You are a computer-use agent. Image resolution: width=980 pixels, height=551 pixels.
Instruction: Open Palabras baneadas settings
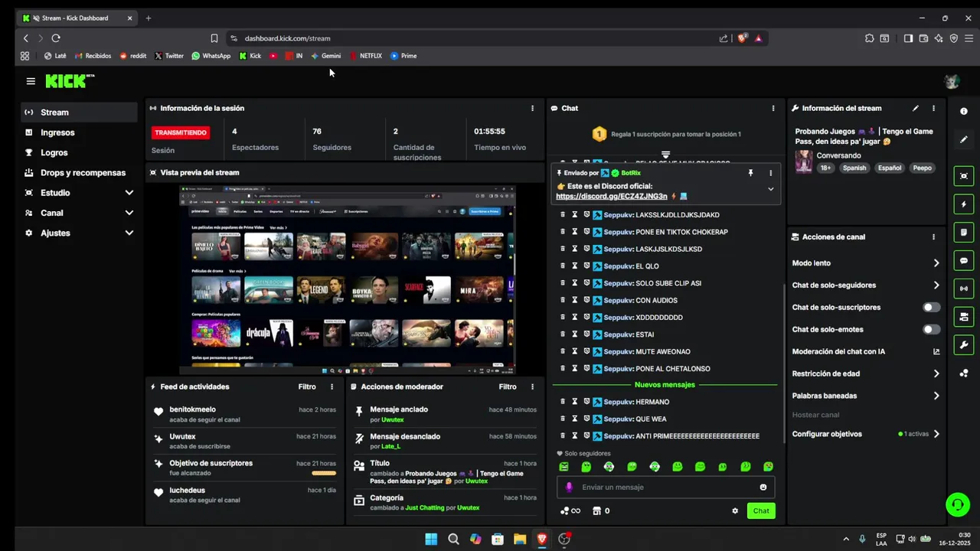point(865,396)
